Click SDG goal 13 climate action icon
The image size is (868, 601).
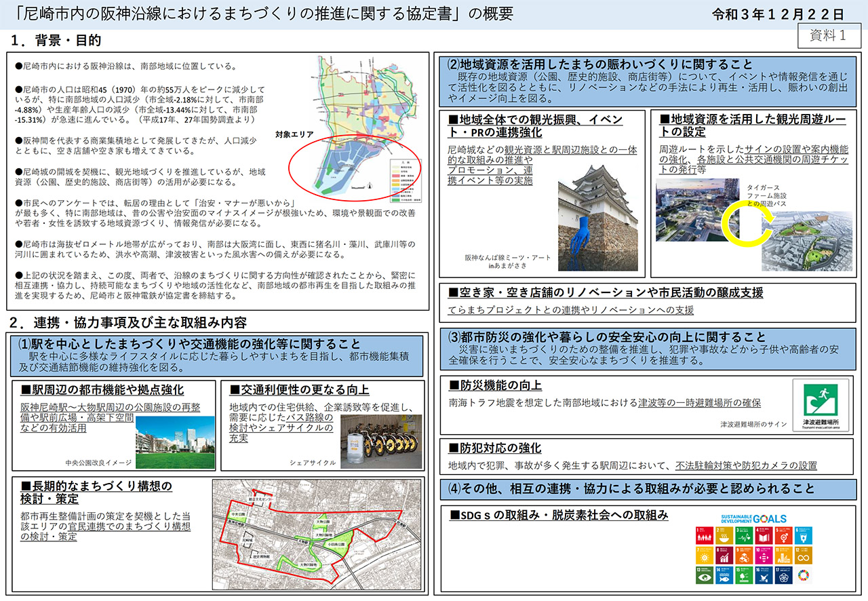pyautogui.click(x=705, y=575)
